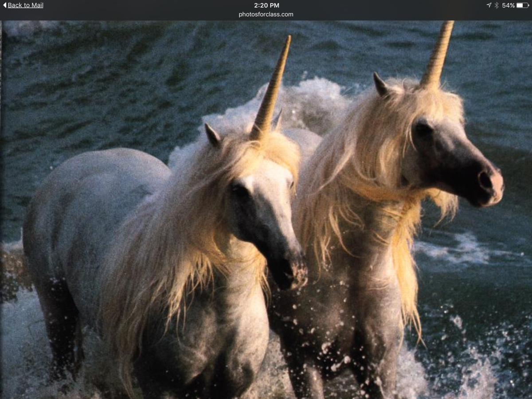Click the right unicorn's nostril
The width and height of the screenshot is (532, 399).
click(x=485, y=180)
